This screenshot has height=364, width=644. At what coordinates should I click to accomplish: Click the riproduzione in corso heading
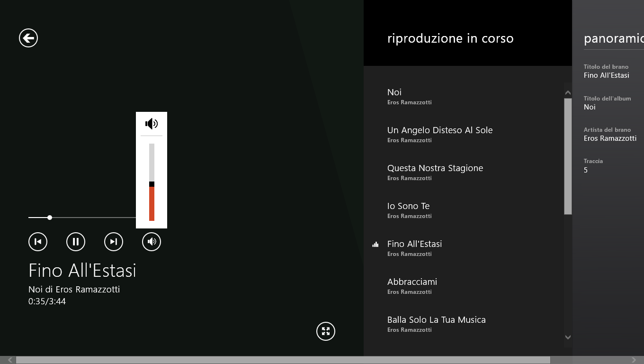coord(450,38)
